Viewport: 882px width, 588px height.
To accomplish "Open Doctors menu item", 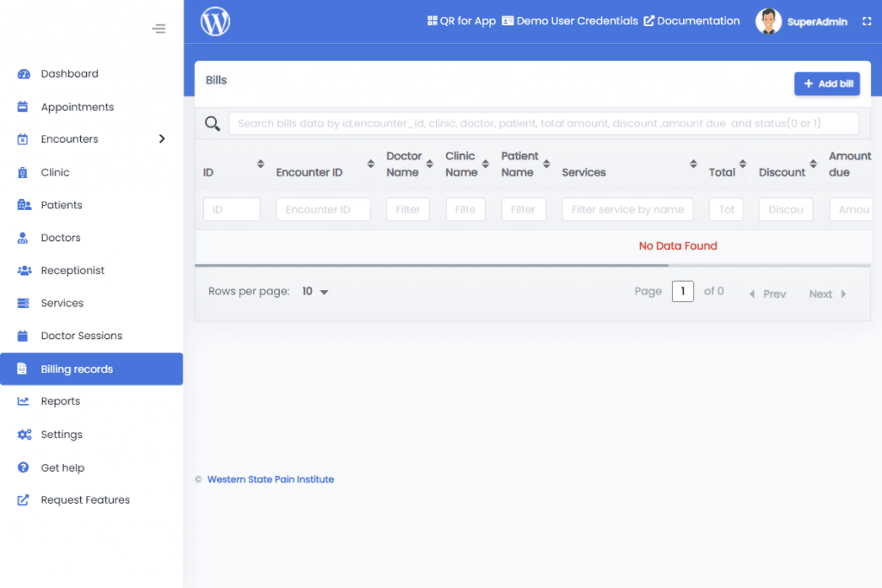I will [91, 238].
